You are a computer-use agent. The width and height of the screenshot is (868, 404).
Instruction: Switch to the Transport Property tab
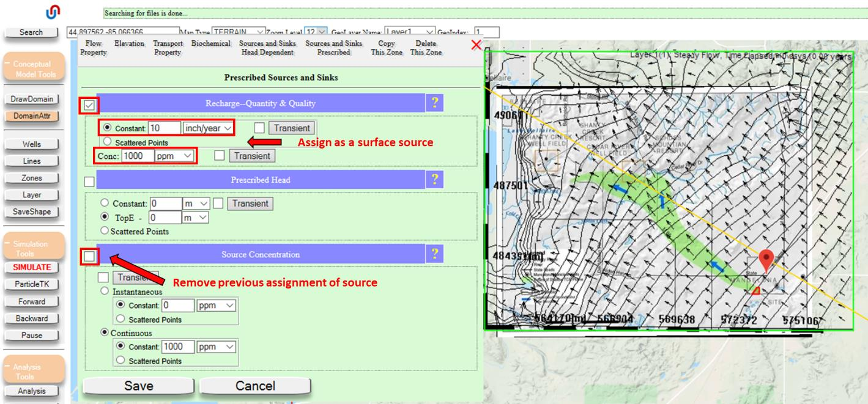click(x=168, y=48)
